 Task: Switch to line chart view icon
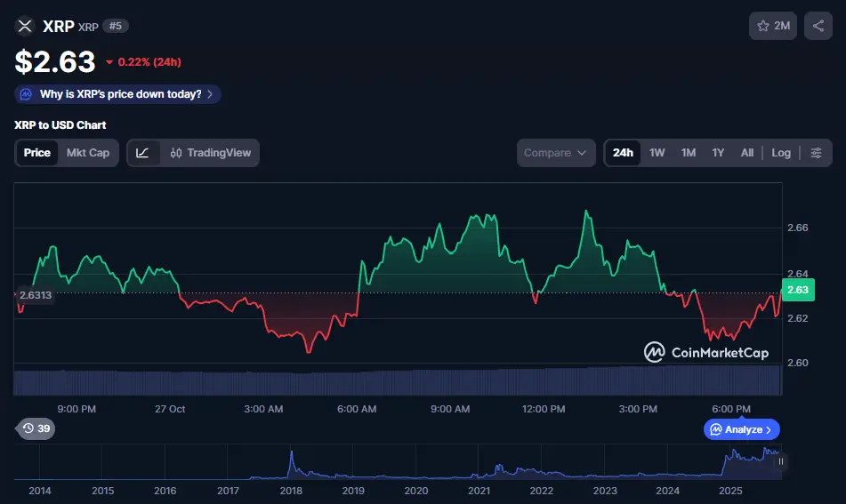click(x=143, y=153)
